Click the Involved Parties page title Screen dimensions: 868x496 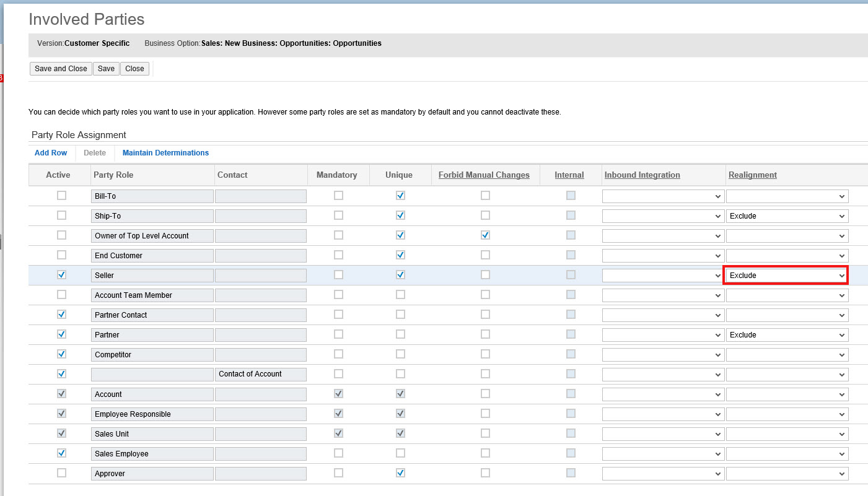point(87,19)
